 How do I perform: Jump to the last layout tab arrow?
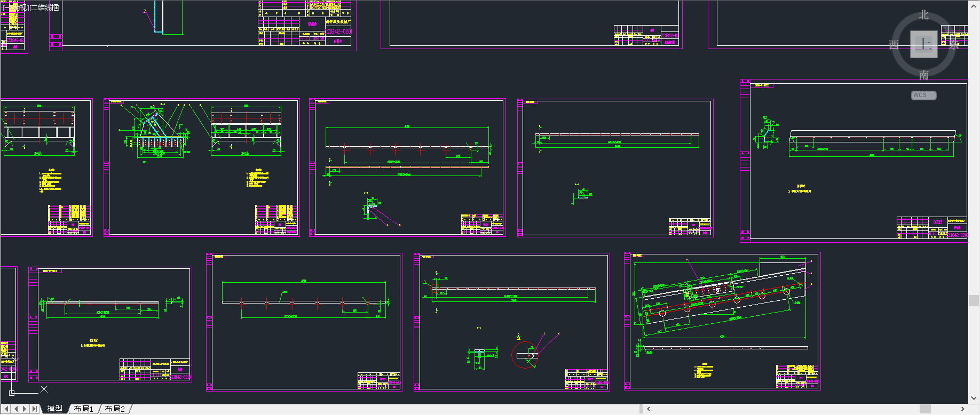(35, 409)
